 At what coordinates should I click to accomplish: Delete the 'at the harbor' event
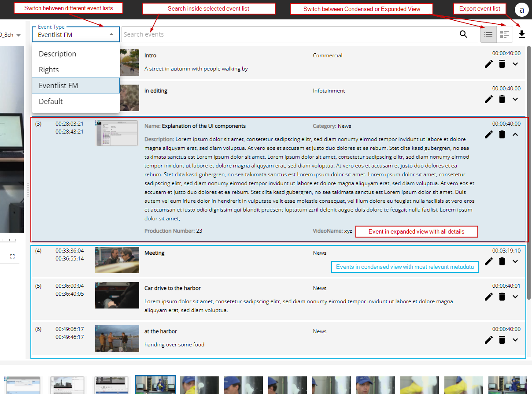[x=502, y=340]
